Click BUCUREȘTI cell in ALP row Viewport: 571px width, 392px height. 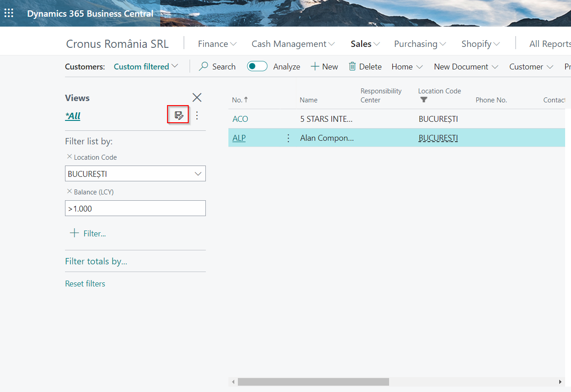pos(438,138)
